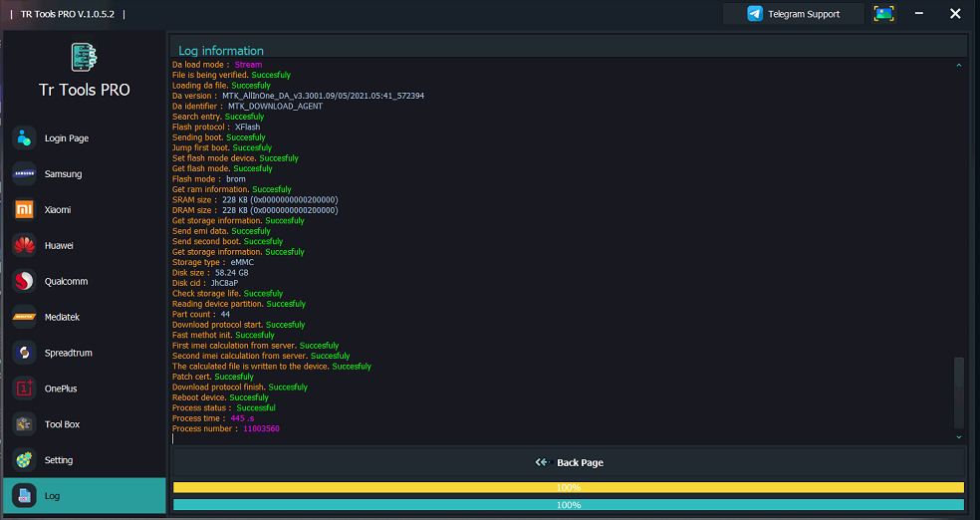The image size is (980, 520).
Task: Click the teal 100% progress bar
Action: (568, 505)
